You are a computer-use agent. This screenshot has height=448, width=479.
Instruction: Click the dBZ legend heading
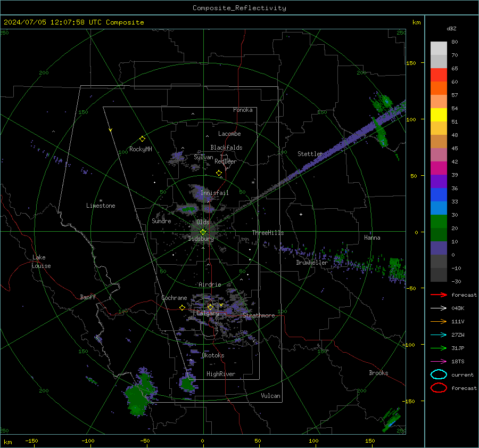pyautogui.click(x=451, y=28)
